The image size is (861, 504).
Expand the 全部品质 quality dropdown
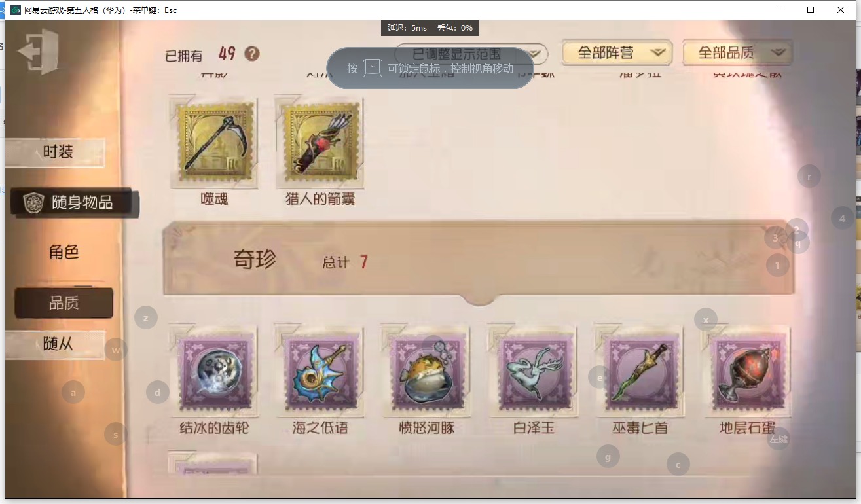point(737,53)
